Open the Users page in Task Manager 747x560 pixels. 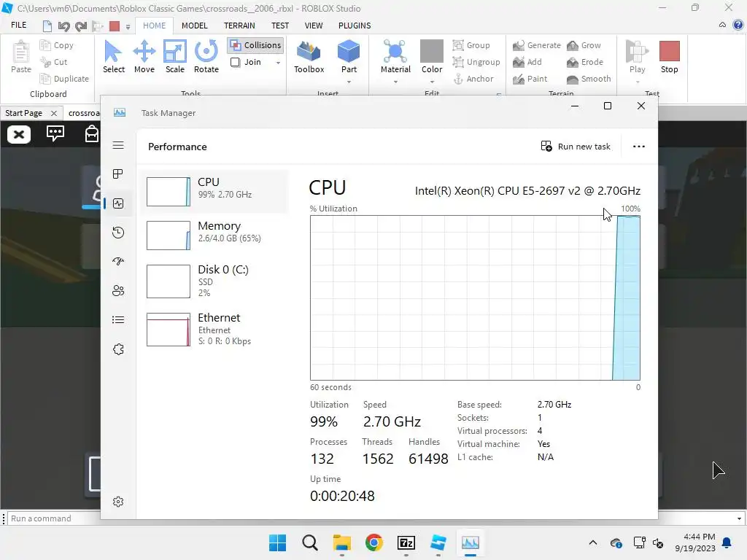coord(118,290)
